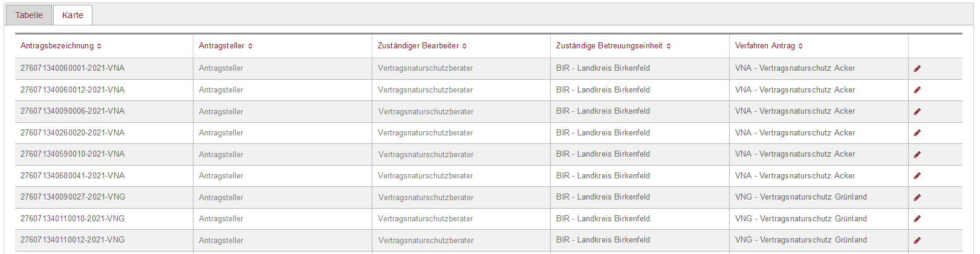Open the Karte tab
The image size is (980, 254).
coord(73,15)
